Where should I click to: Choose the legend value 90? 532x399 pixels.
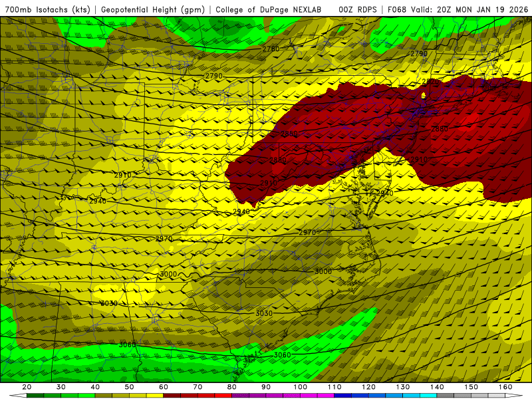pos(266,387)
